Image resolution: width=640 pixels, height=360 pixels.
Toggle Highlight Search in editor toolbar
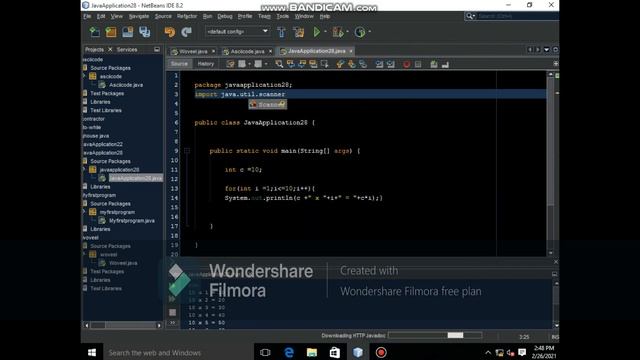pyautogui.click(x=313, y=64)
